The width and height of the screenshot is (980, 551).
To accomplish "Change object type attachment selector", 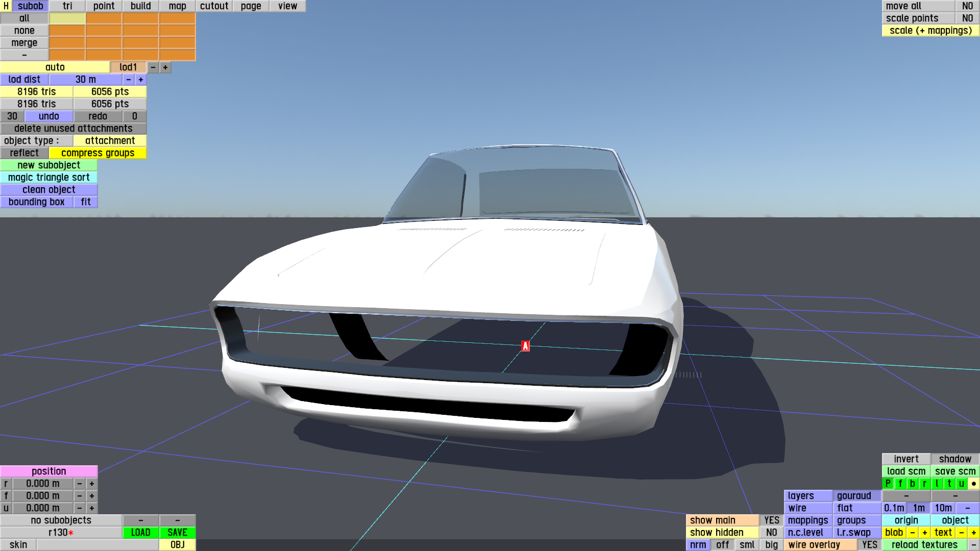I will coord(110,141).
